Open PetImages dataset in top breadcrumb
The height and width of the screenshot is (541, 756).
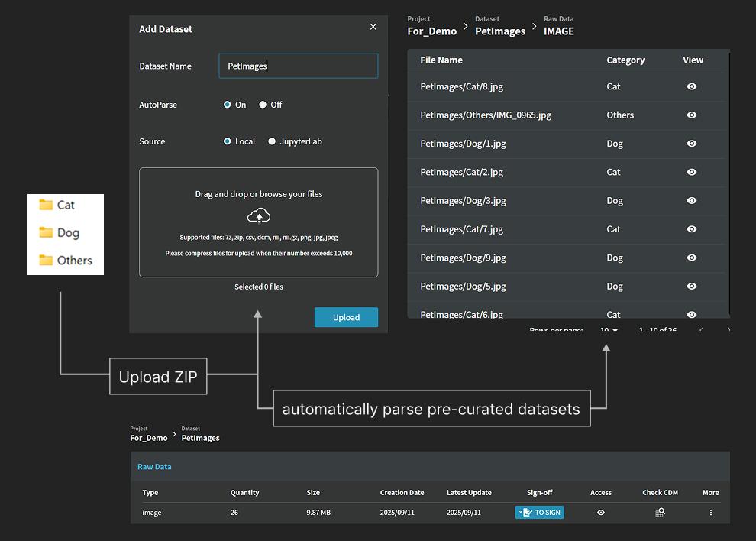click(x=499, y=31)
